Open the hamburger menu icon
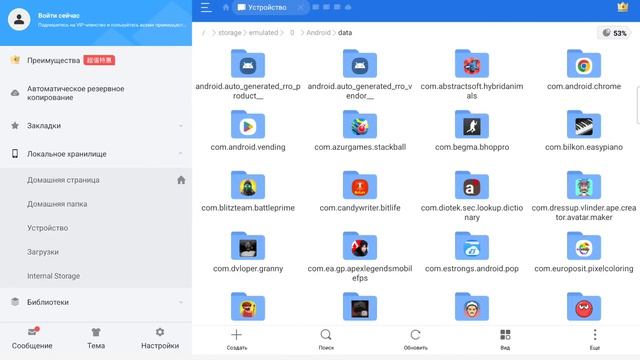 click(x=206, y=7)
